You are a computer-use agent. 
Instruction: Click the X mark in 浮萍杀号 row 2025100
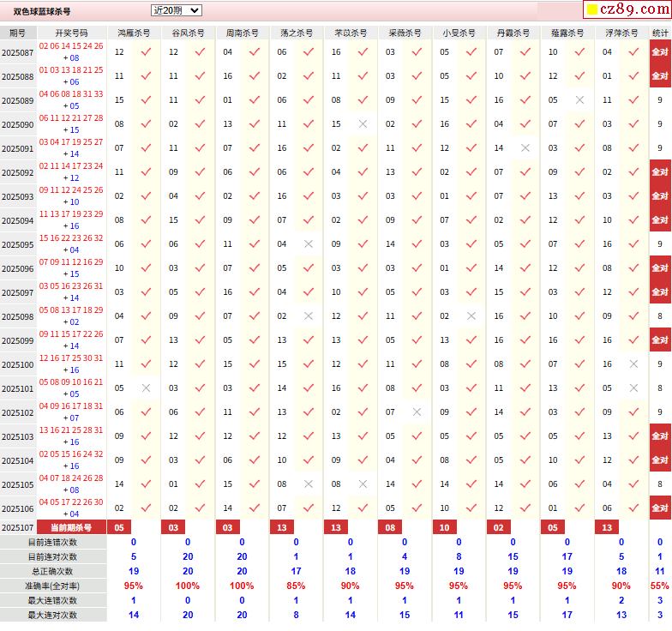[x=633, y=364]
